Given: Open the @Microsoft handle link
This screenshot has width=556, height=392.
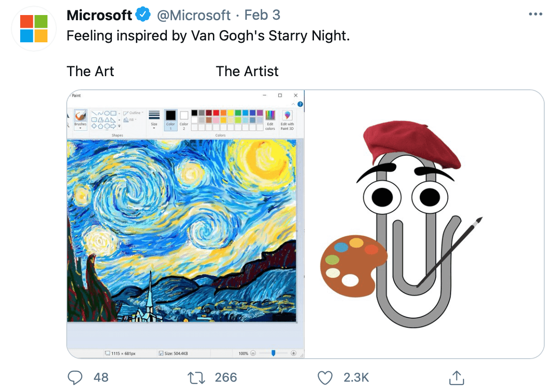Looking at the screenshot, I should click(194, 15).
